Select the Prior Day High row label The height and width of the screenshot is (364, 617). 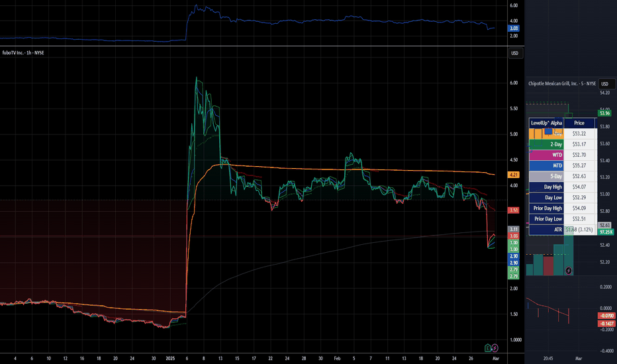(547, 208)
